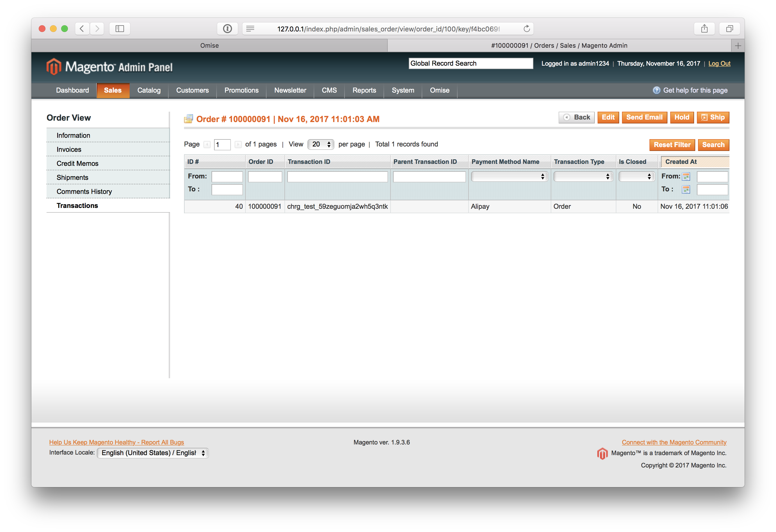Open the Interface Locale dropdown

coord(153,453)
